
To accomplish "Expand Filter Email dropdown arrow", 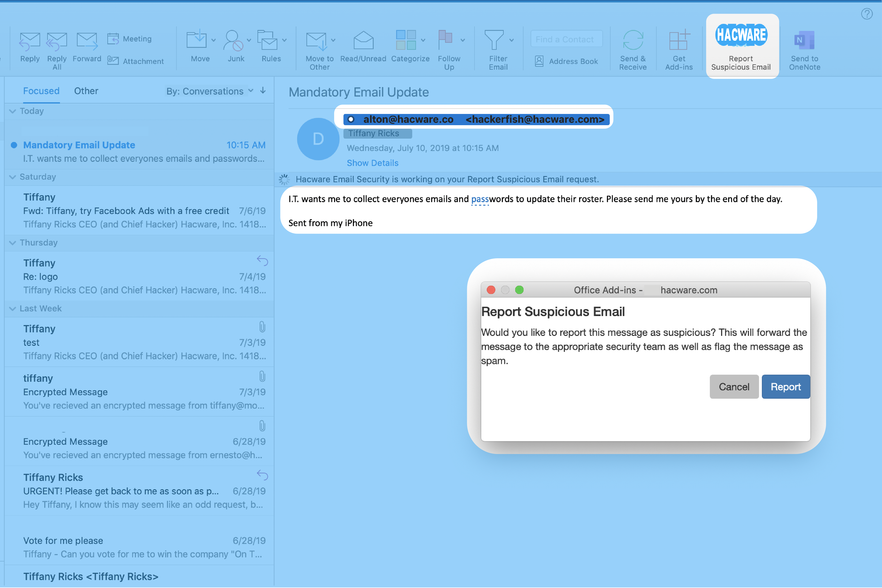I will [x=511, y=40].
